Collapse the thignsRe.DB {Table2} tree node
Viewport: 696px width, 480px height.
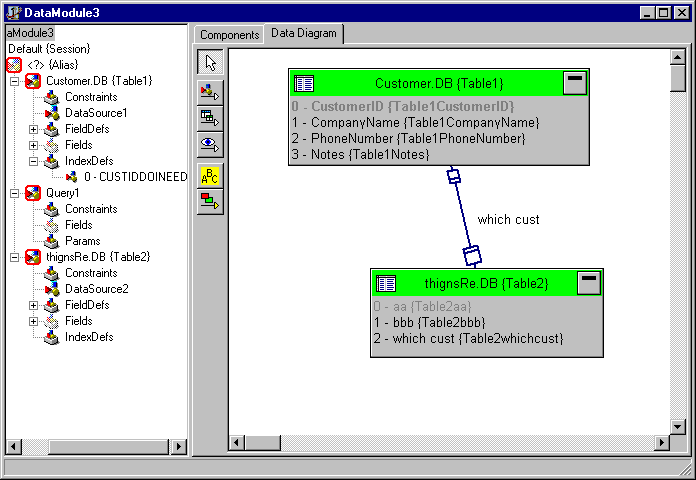[x=14, y=257]
